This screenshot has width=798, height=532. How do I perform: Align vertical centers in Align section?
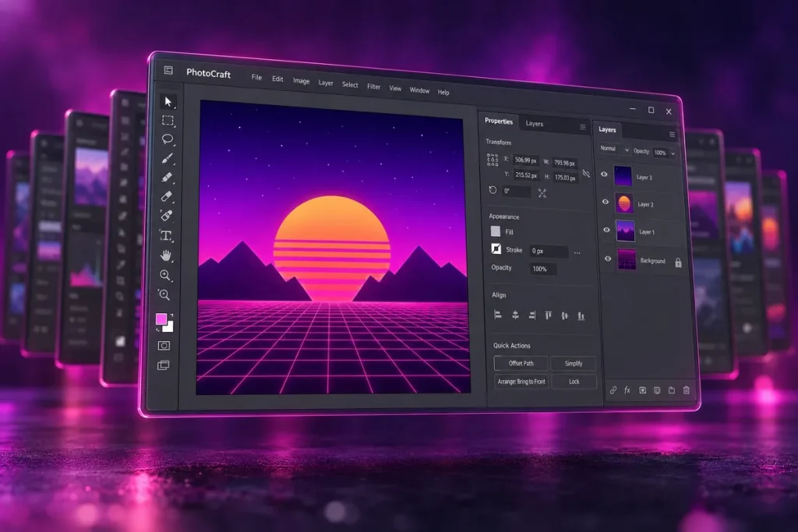coord(564,315)
